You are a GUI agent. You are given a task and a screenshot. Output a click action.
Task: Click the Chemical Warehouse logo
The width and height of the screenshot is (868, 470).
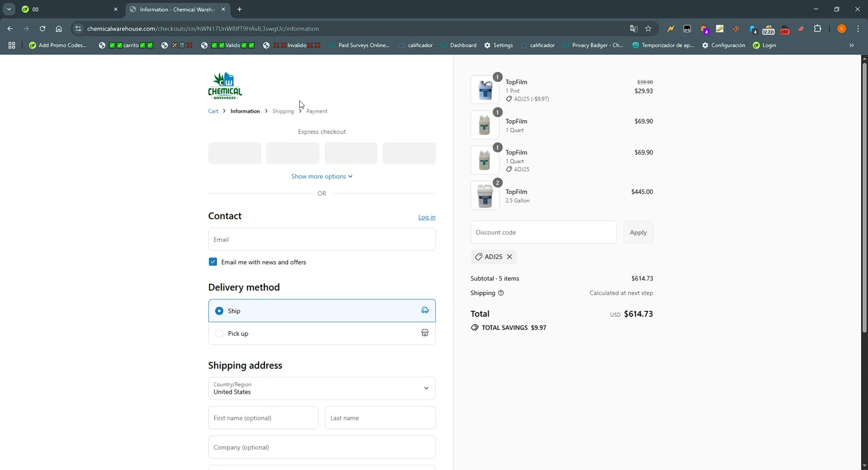point(225,86)
